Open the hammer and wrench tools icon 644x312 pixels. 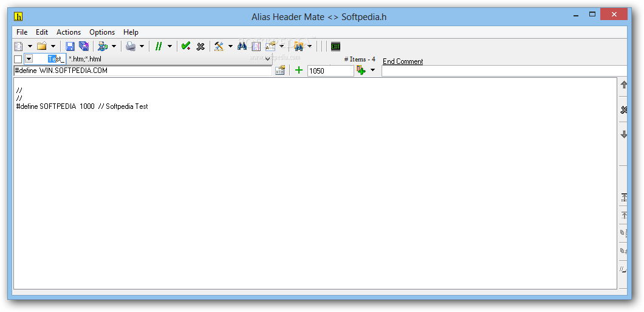[219, 46]
